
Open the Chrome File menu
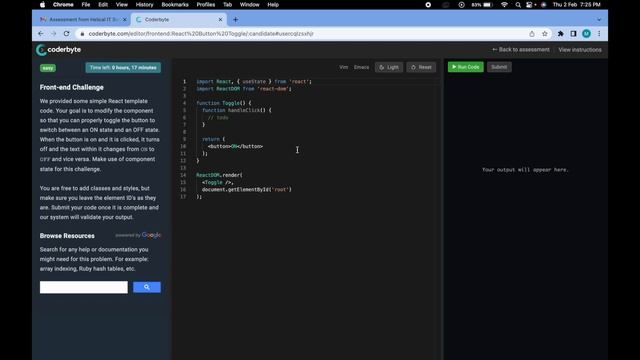pos(86,5)
